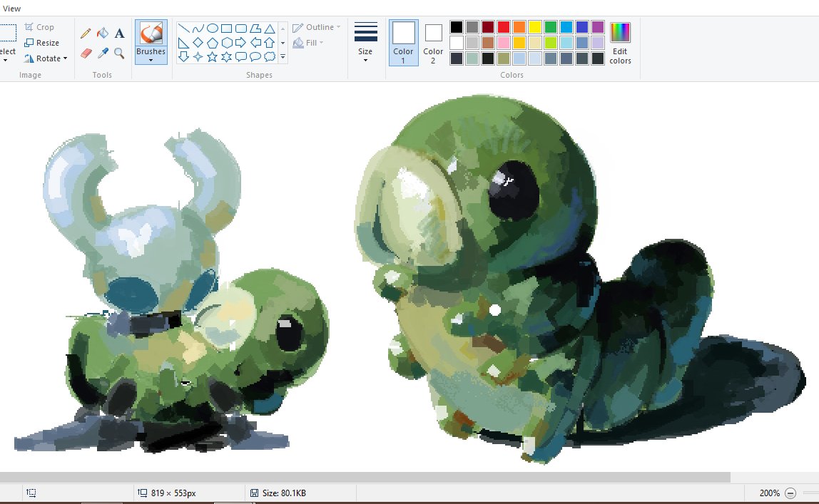Pick the red color swatch

[x=504, y=27]
